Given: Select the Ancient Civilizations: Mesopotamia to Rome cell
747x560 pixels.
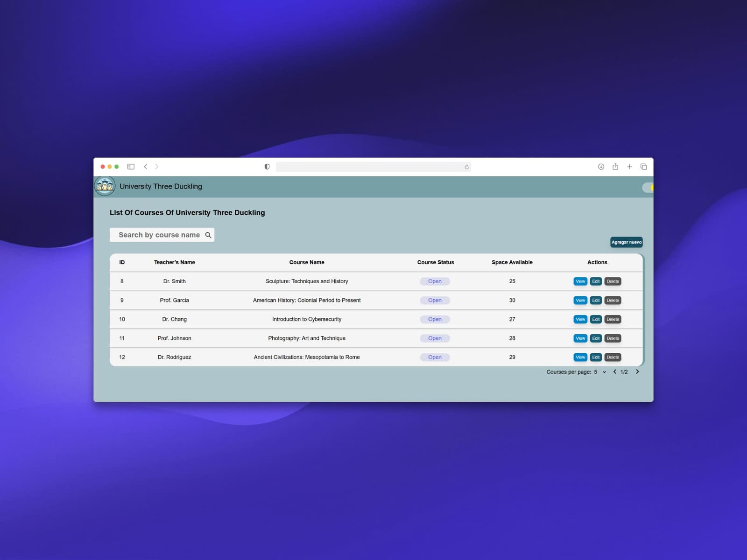Looking at the screenshot, I should (307, 357).
